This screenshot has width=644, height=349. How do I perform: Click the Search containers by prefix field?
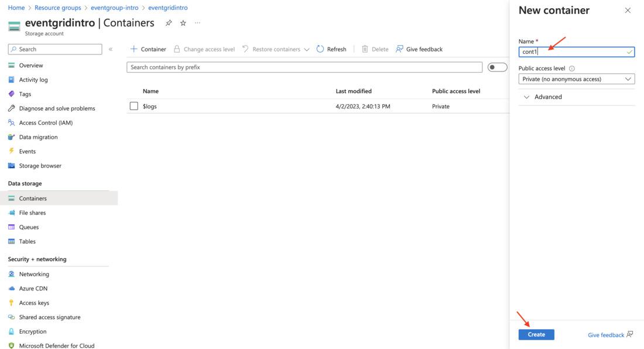304,67
